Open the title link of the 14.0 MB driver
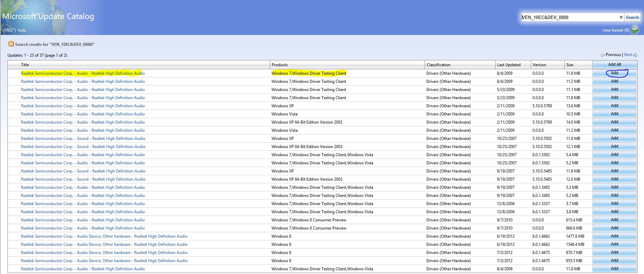This screenshot has height=274, width=644. (x=83, y=122)
